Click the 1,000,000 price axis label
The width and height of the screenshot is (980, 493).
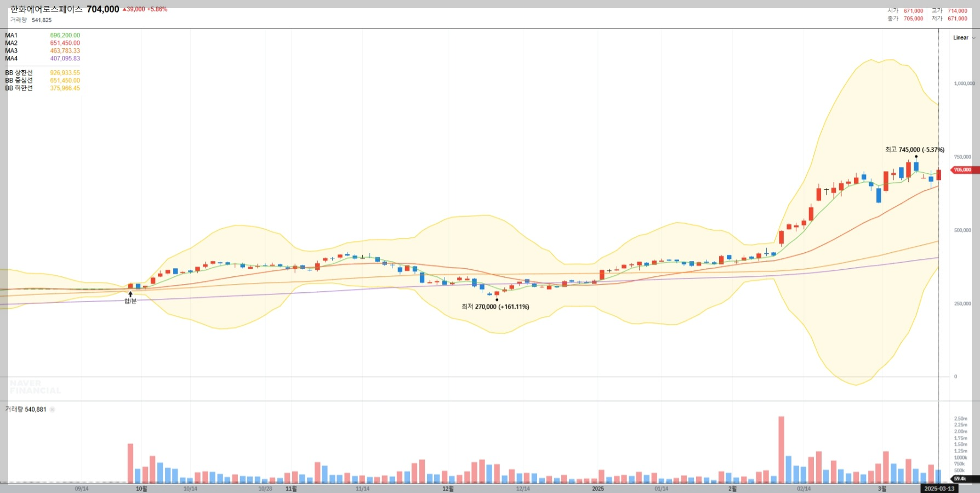[965, 83]
